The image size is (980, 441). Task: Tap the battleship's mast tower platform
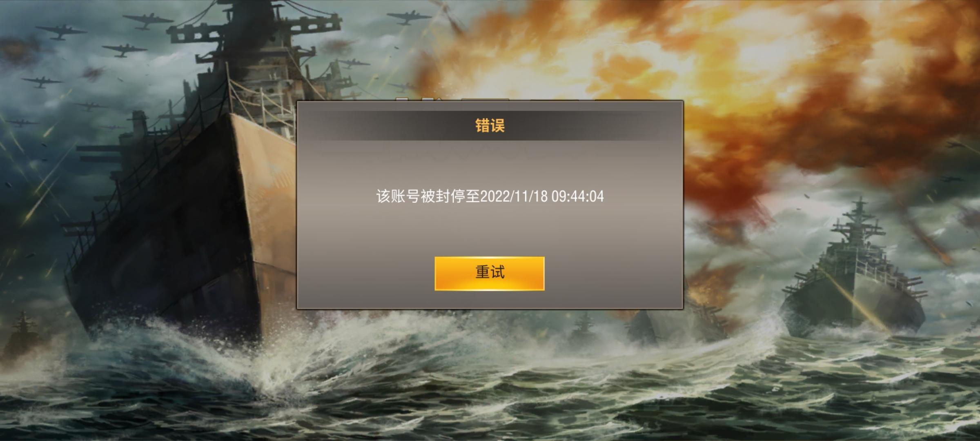tap(253, 29)
